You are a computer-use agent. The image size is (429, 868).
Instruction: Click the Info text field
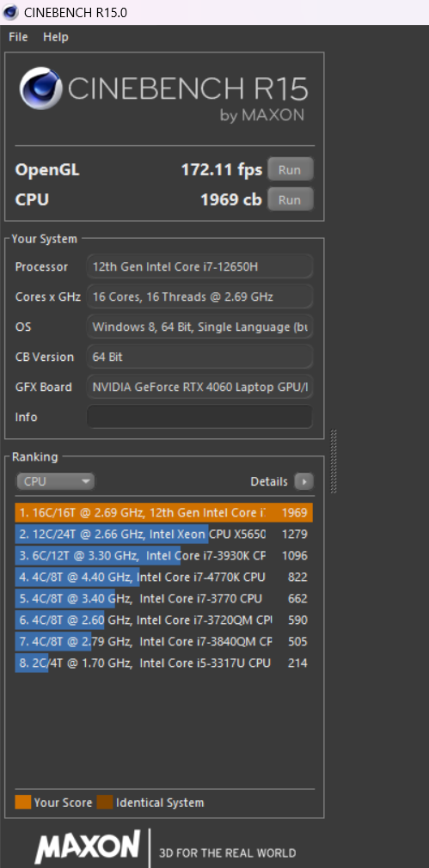click(199, 417)
